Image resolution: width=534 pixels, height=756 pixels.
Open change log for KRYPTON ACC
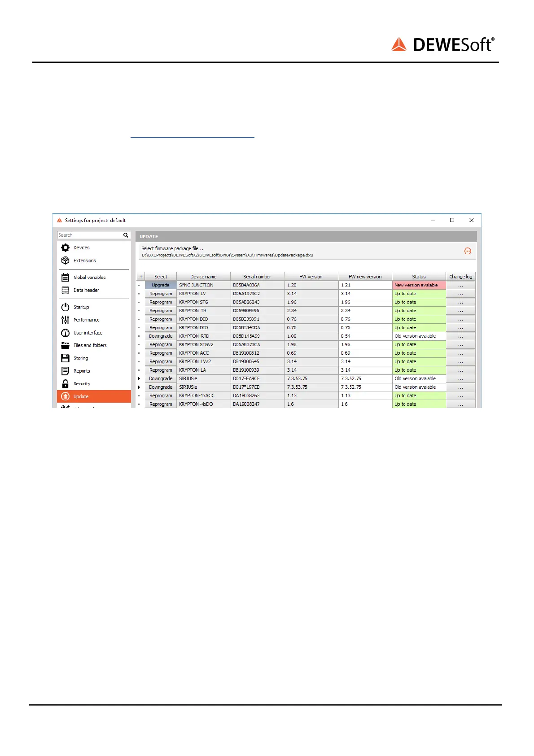460,353
